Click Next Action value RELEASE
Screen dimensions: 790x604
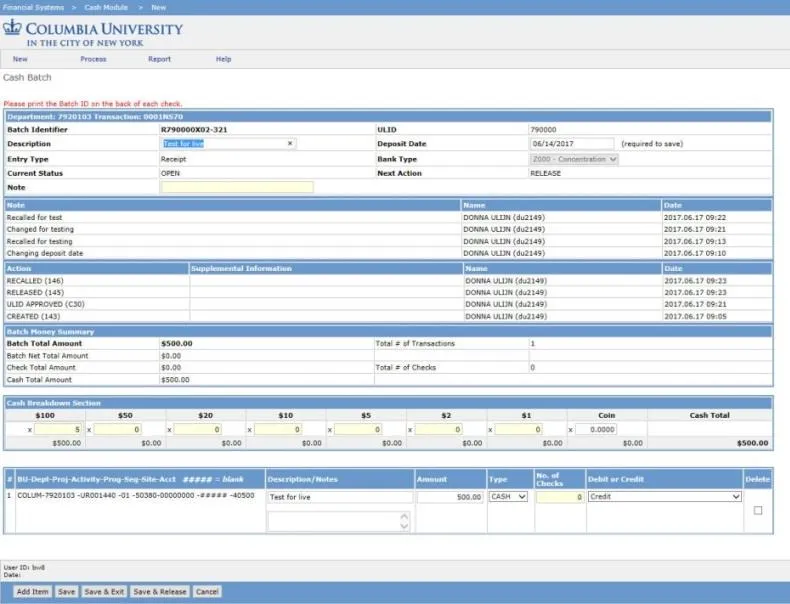pyautogui.click(x=545, y=173)
